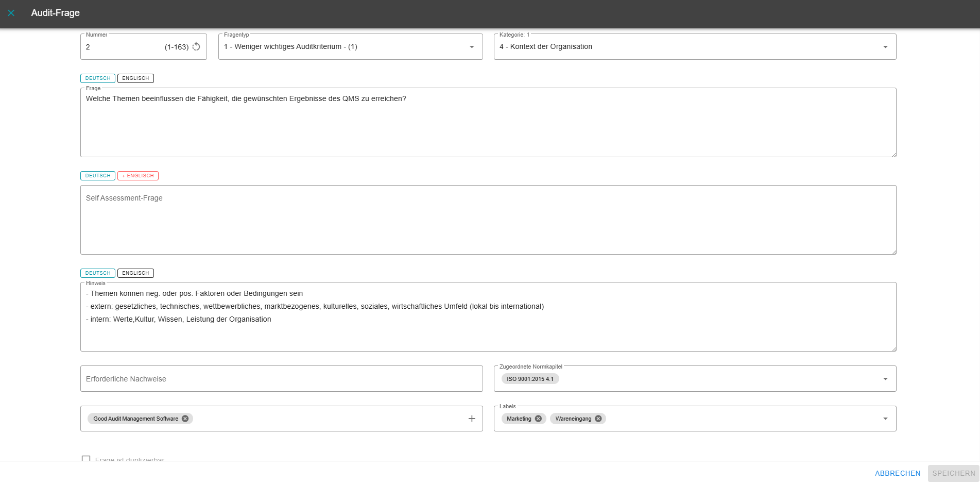
Task: Expand the Labels dropdown arrow
Action: pos(885,419)
